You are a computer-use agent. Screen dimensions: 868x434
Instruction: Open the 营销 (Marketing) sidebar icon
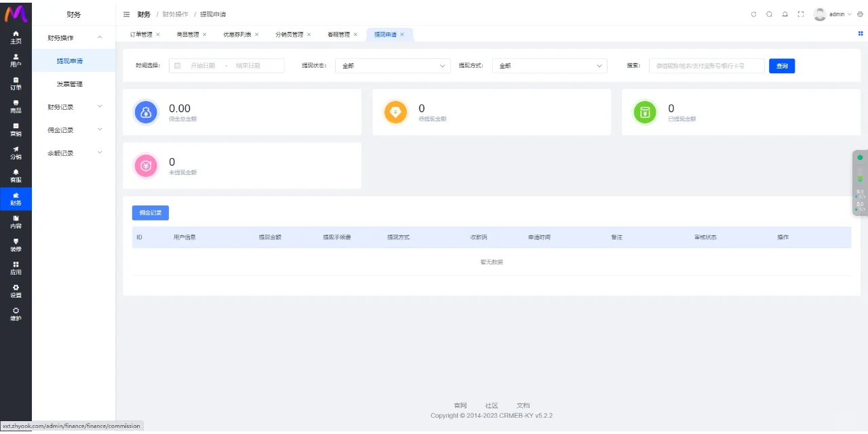point(16,130)
